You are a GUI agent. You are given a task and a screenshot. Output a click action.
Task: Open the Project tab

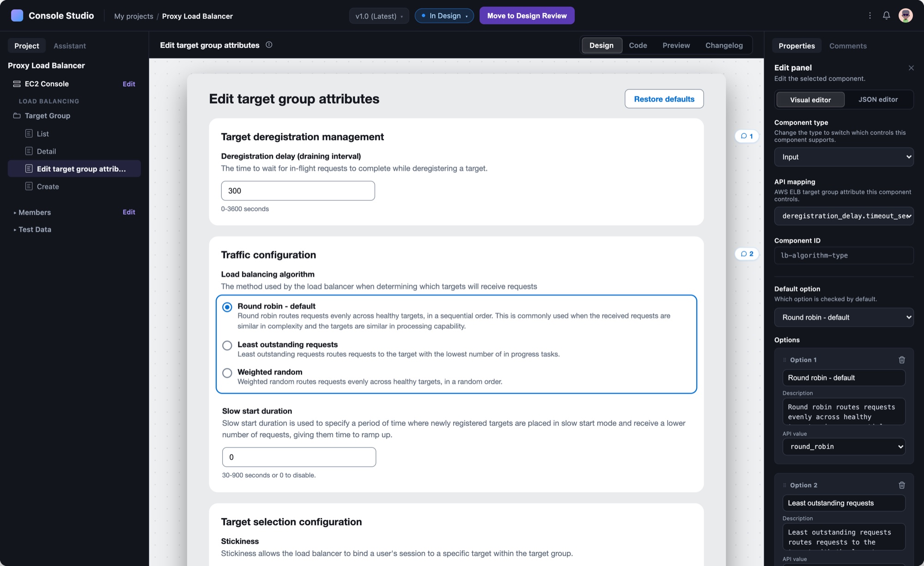tap(27, 46)
